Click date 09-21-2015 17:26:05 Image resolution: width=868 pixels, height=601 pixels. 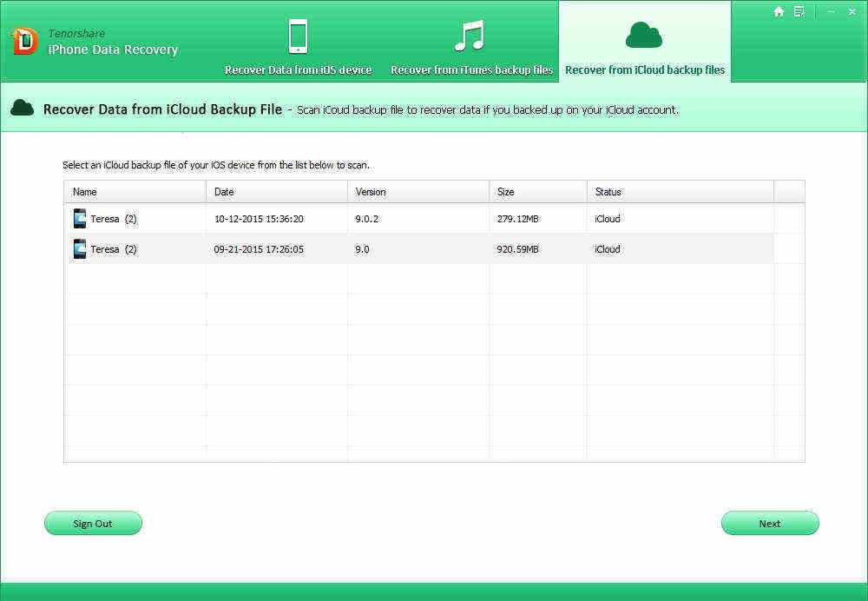259,249
